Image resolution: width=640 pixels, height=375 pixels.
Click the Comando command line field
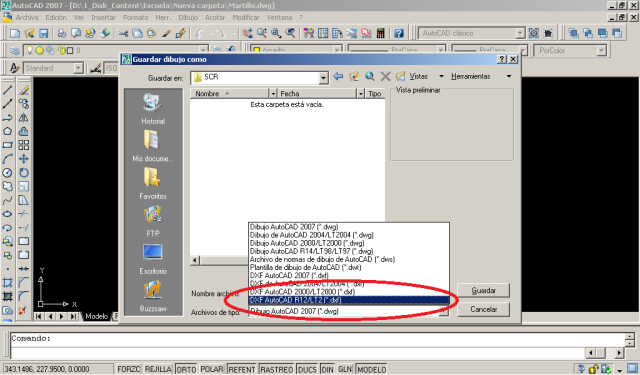click(318, 339)
